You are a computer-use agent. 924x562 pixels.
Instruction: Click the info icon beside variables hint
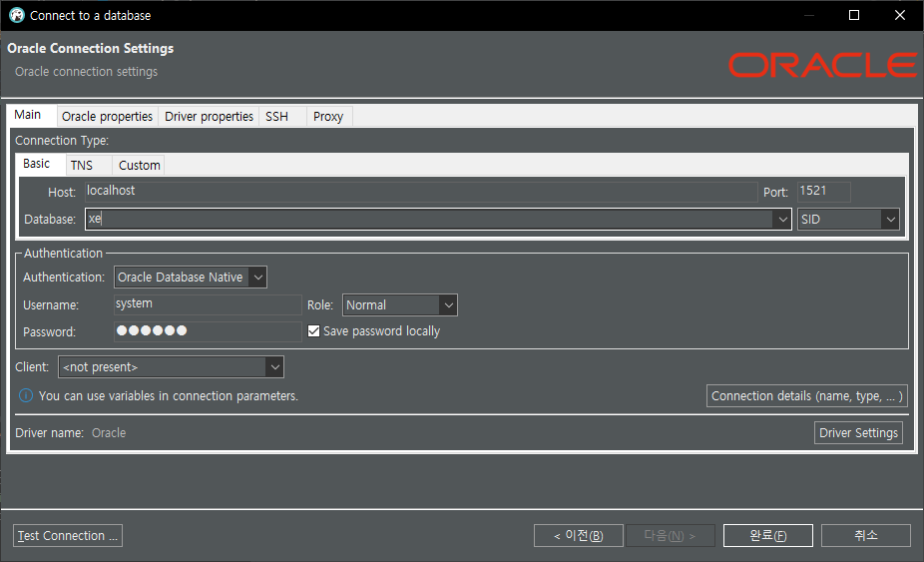[26, 395]
